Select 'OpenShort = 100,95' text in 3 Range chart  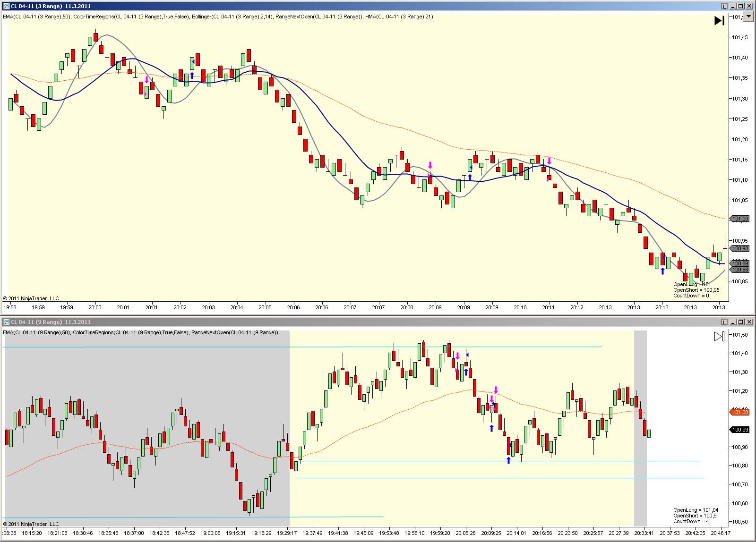696,290
